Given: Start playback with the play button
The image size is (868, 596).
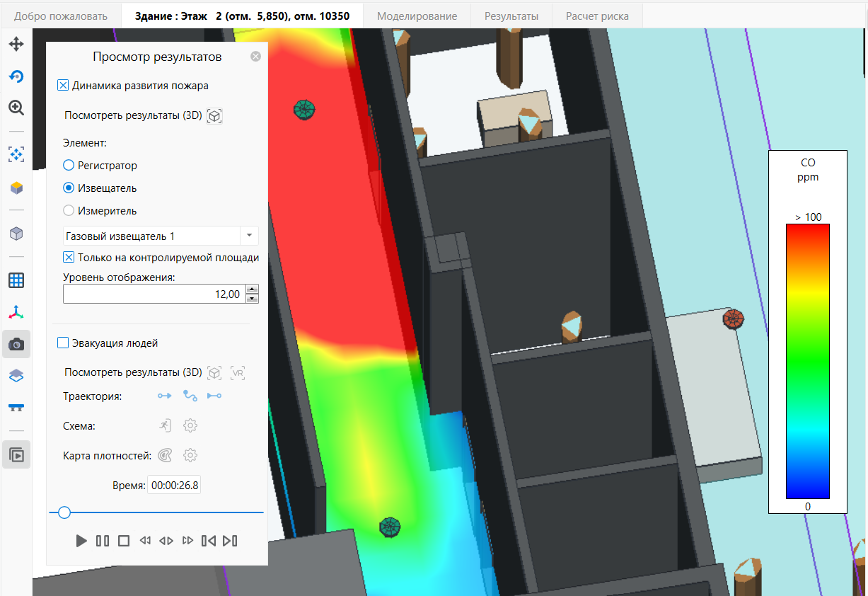Looking at the screenshot, I should pos(81,541).
